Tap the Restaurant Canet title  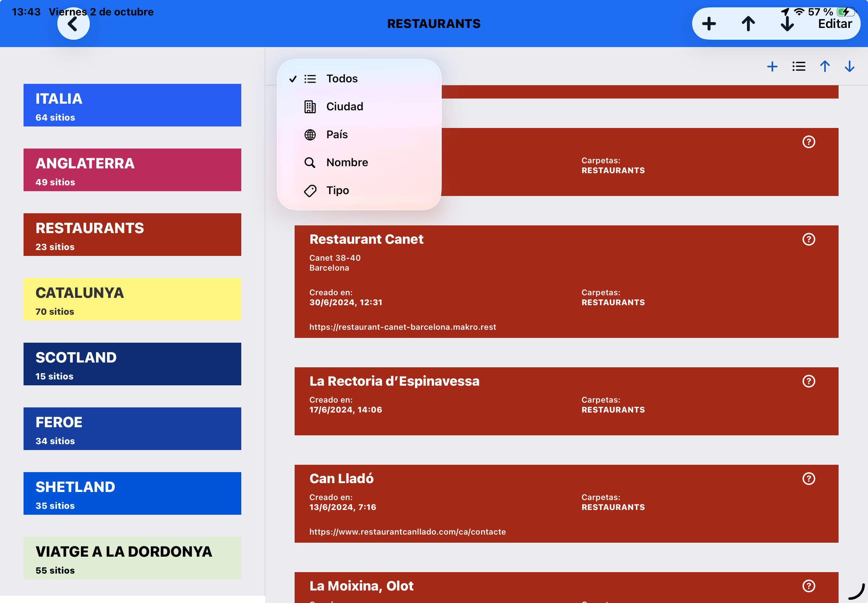click(x=366, y=239)
